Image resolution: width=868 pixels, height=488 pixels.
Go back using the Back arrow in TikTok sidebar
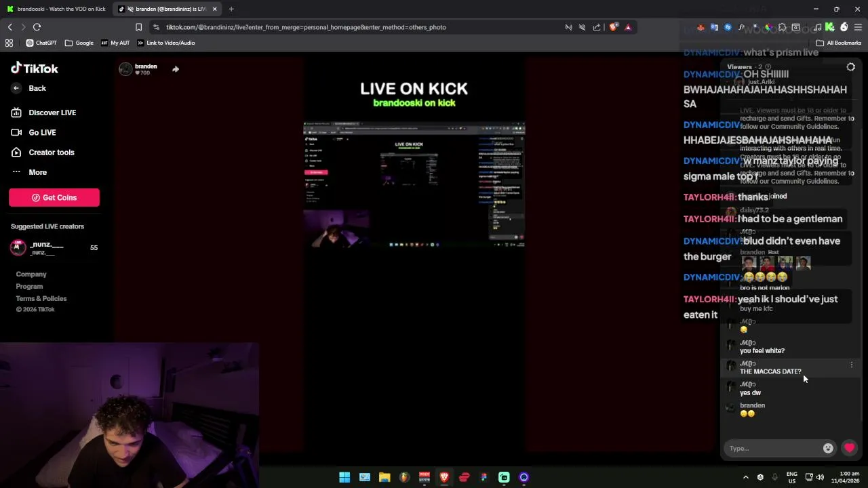[x=16, y=88]
